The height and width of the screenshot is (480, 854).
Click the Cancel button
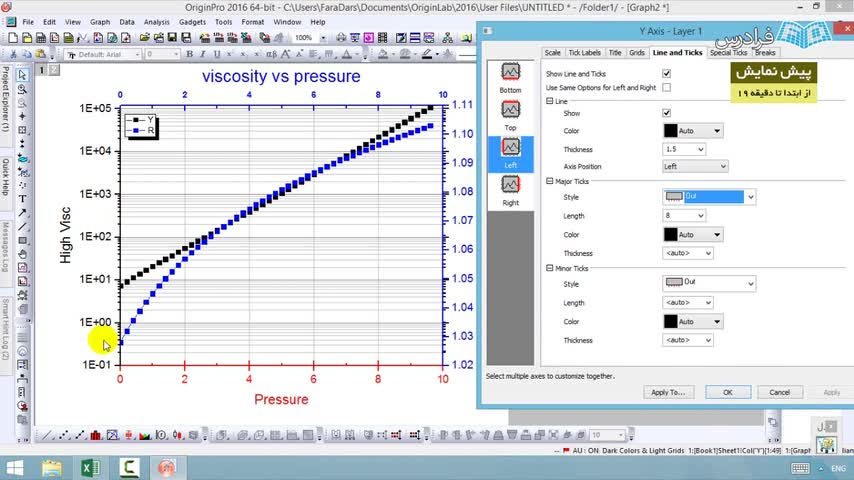779,392
